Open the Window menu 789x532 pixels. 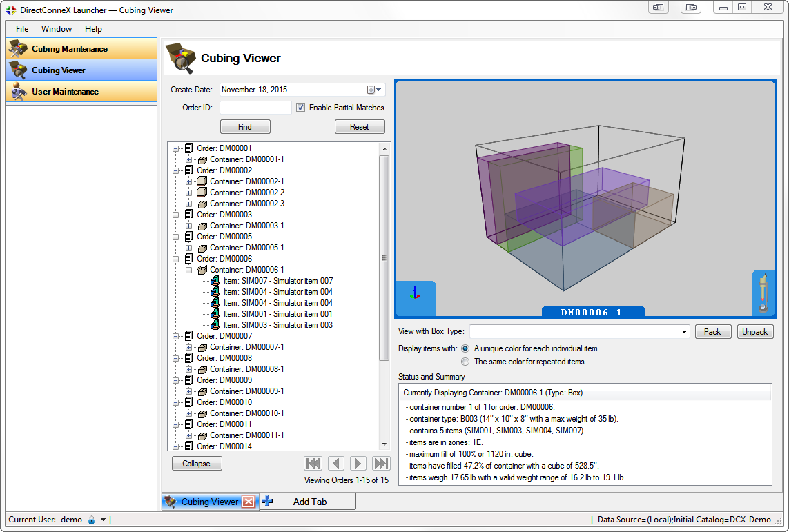(x=57, y=29)
